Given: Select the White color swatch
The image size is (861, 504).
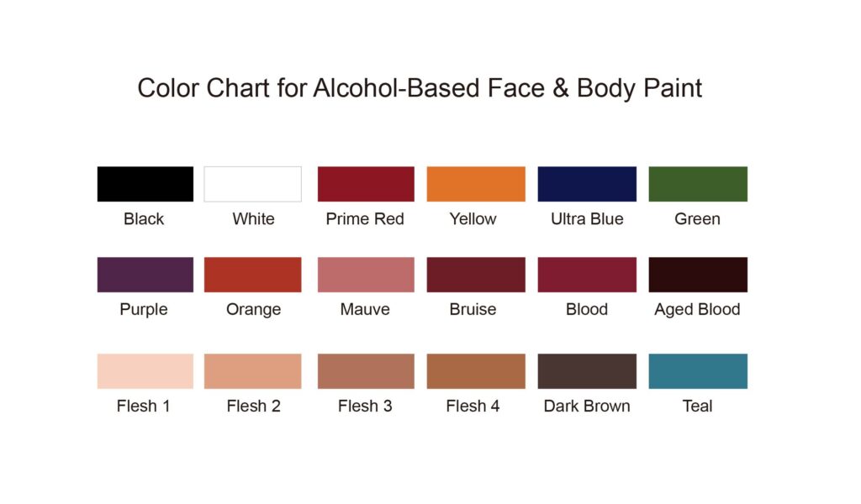Looking at the screenshot, I should tap(252, 184).
